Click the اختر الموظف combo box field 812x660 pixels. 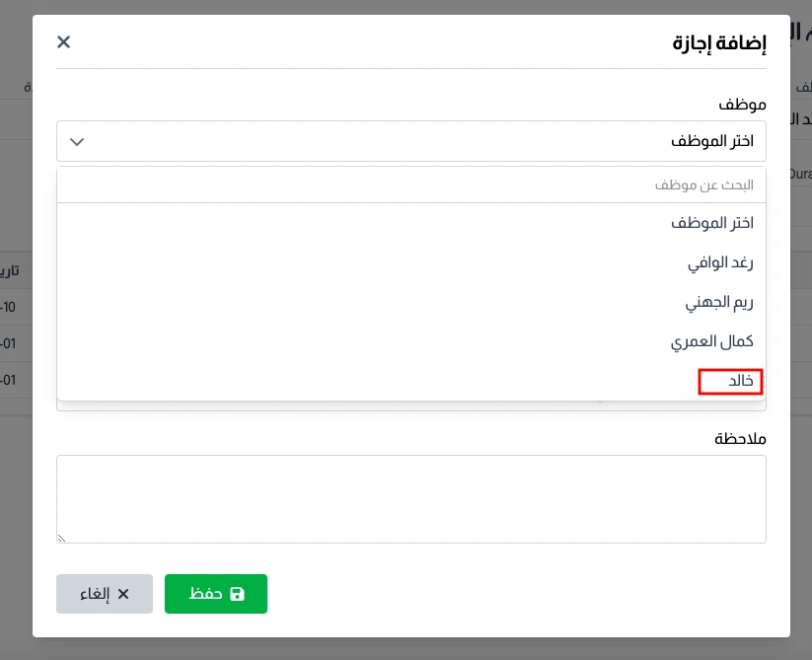410,141
